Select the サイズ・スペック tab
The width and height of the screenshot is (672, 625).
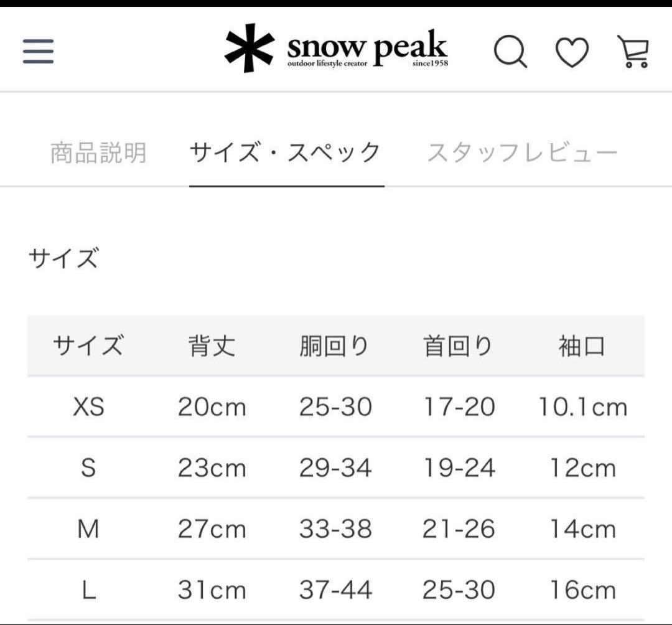point(286,150)
